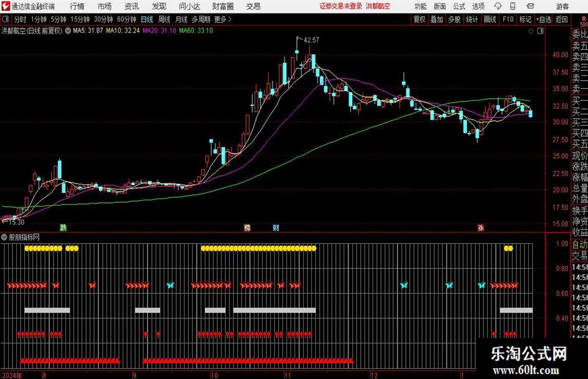Image resolution: width=588 pixels, height=379 pixels.
Task: Expand the indicator dropdown next to 洪都航空 title
Action: pyautogui.click(x=68, y=30)
